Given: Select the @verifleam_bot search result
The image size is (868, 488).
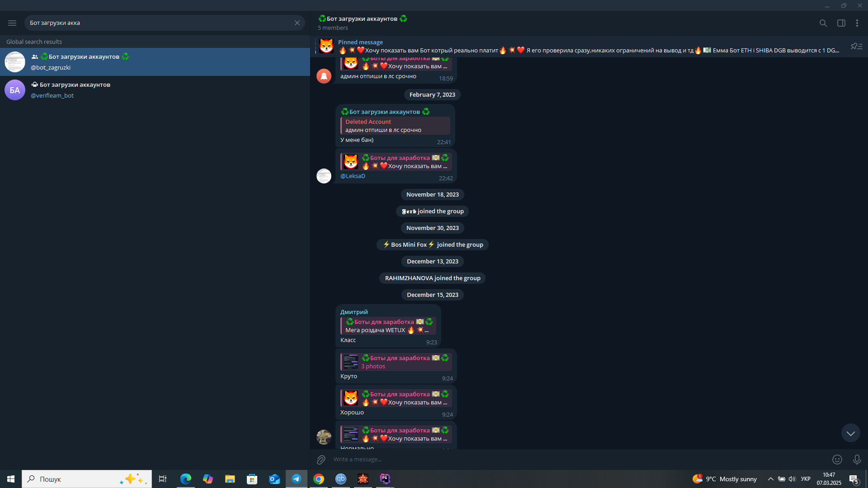Looking at the screenshot, I should point(155,90).
